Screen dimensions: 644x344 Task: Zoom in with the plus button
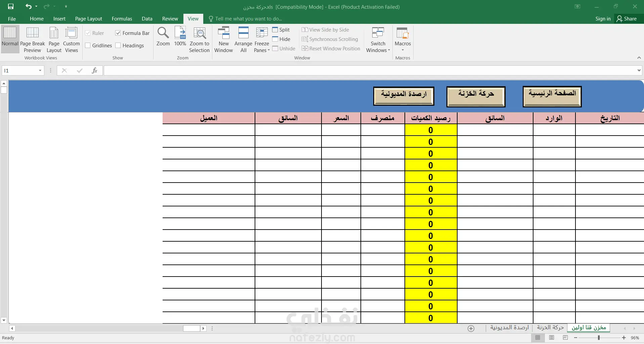[624, 338]
